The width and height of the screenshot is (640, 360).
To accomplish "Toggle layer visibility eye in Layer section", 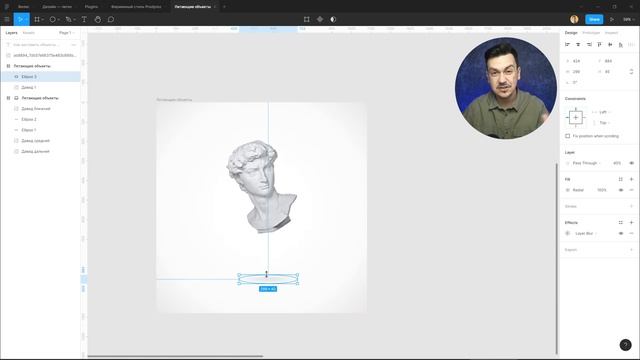I will 631,163.
